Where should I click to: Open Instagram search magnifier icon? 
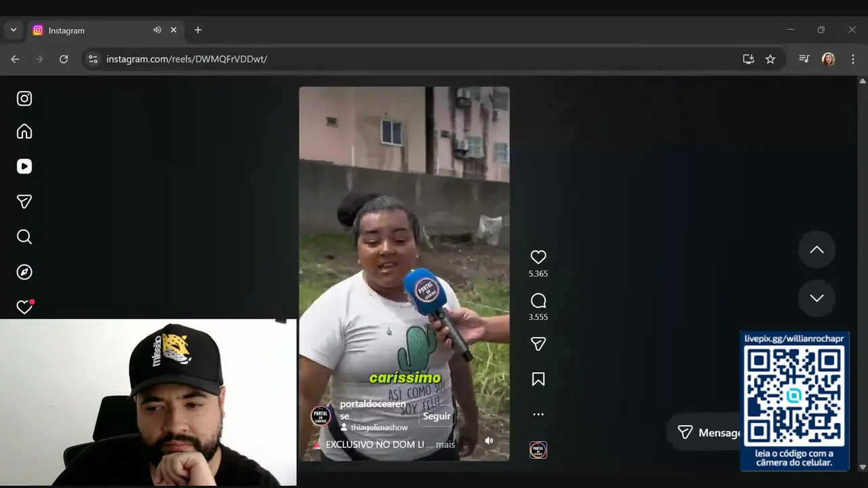24,237
